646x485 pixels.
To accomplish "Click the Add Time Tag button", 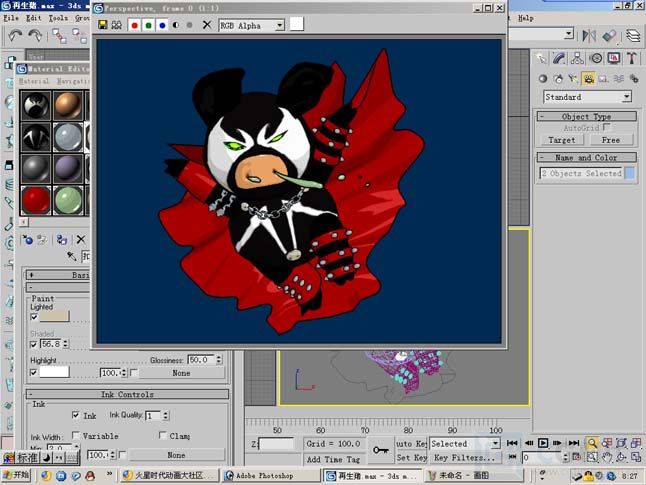I will click(333, 459).
